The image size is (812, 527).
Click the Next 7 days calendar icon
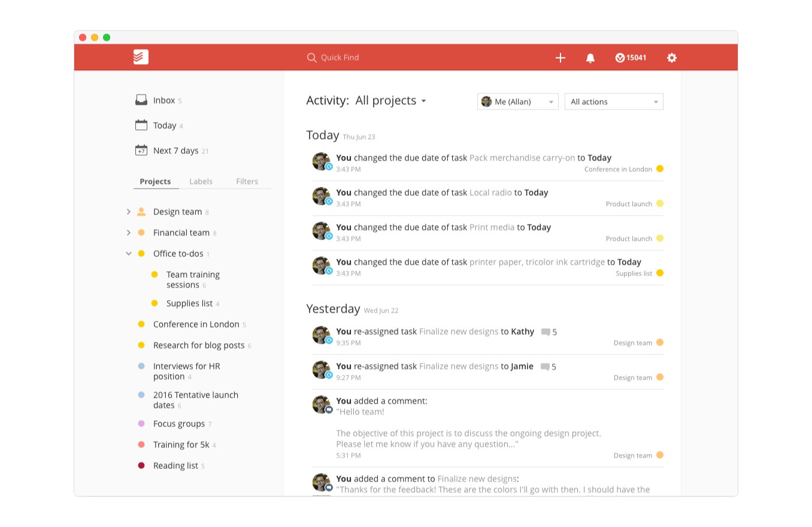(141, 150)
